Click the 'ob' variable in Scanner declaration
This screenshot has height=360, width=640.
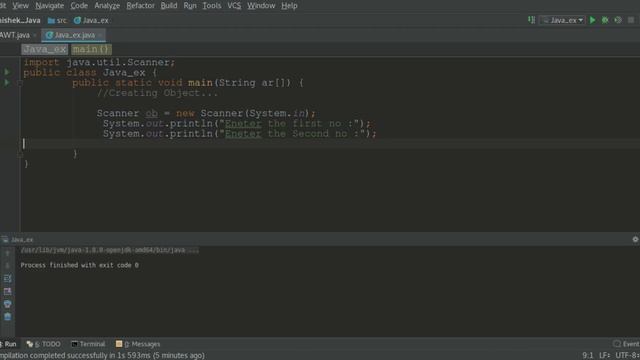point(151,113)
